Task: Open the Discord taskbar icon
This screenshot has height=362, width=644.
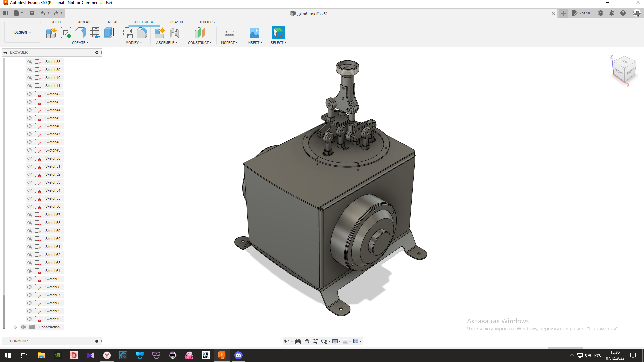Action: click(x=238, y=355)
